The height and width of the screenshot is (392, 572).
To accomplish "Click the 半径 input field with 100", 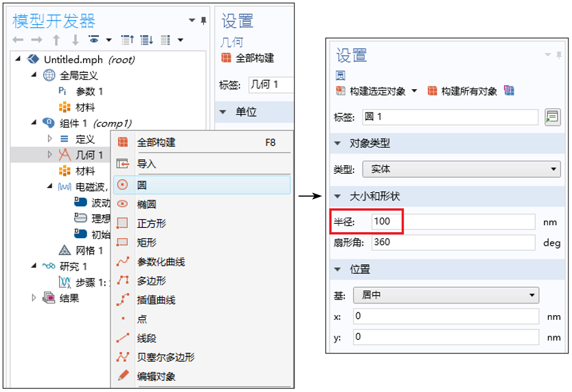I will (453, 221).
